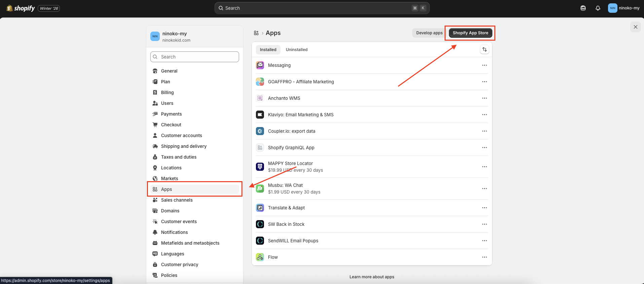Open the ninoko-my account menu
This screenshot has width=644, height=284.
(624, 8)
